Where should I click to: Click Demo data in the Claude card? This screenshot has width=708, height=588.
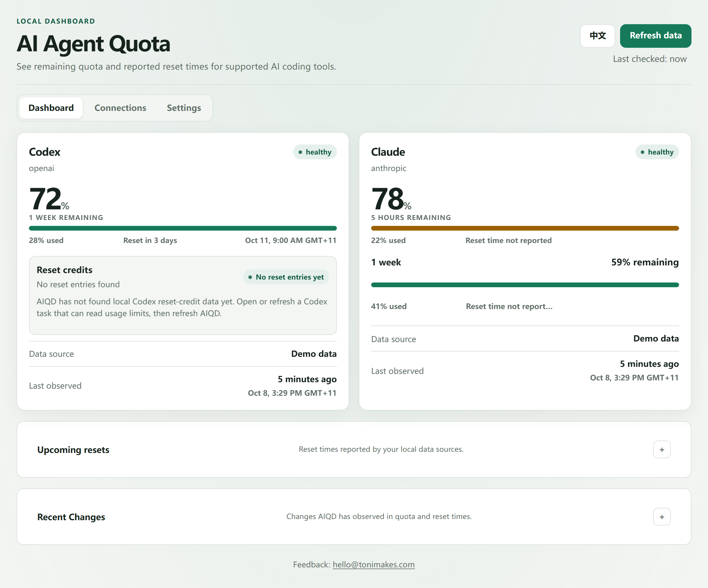[x=656, y=338]
